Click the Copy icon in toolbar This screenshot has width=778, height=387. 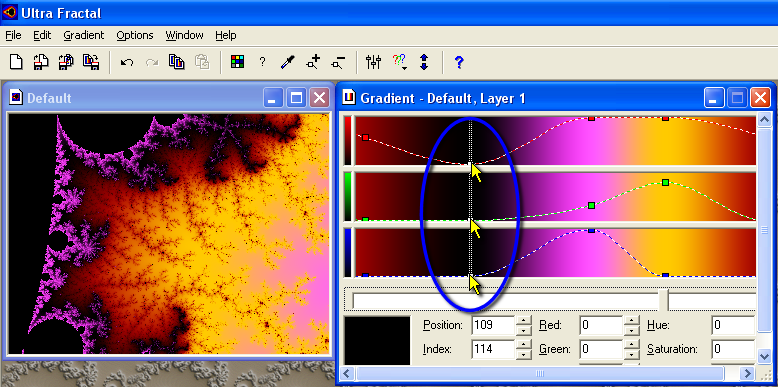pyautogui.click(x=177, y=62)
